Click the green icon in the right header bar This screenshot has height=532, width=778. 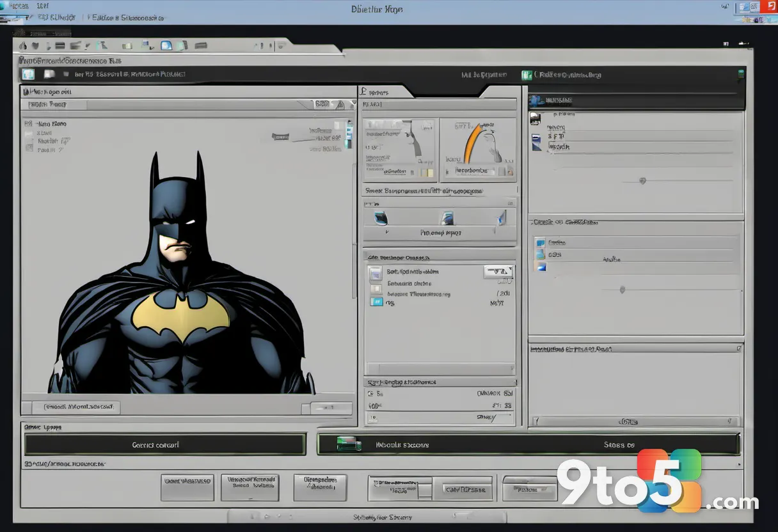(527, 75)
